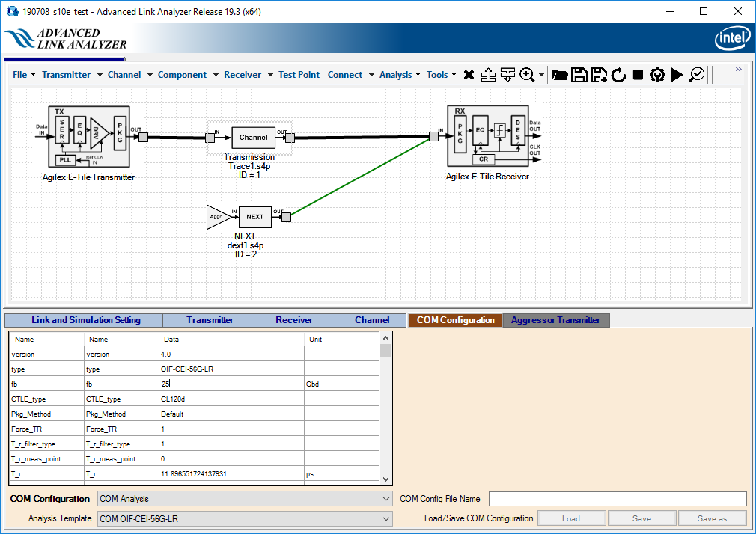
Task: Open the Analysis menu
Action: coord(395,75)
